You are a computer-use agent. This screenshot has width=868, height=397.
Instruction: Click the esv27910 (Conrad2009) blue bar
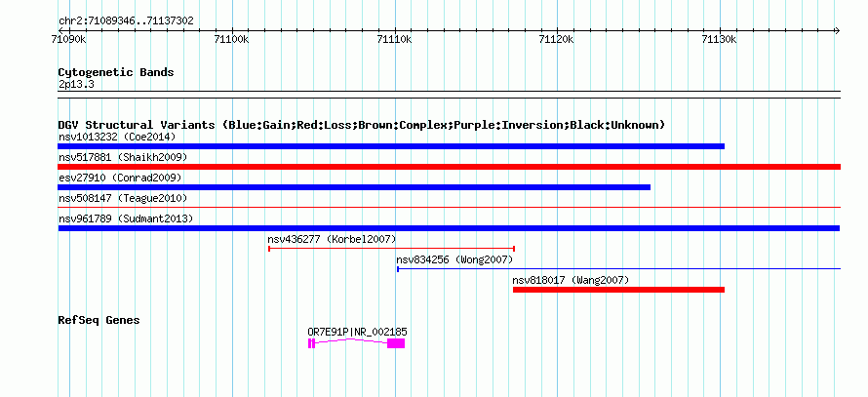tap(354, 187)
